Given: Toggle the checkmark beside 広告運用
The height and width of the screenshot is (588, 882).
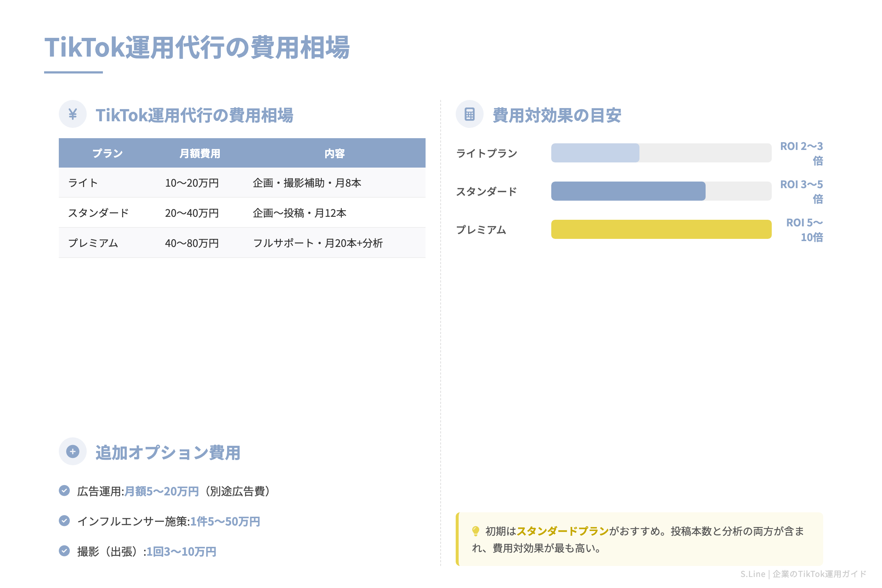Looking at the screenshot, I should coord(65,490).
